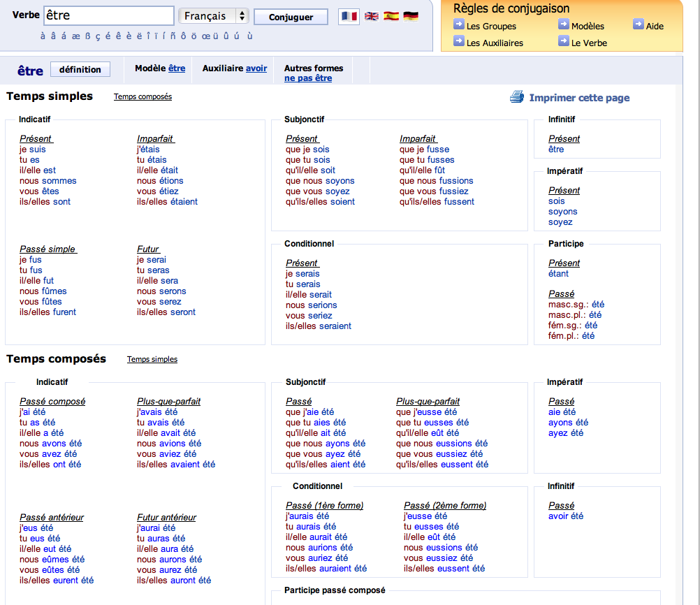Click the printer icon
Viewport: 700px width, 605px height.
coord(517,97)
